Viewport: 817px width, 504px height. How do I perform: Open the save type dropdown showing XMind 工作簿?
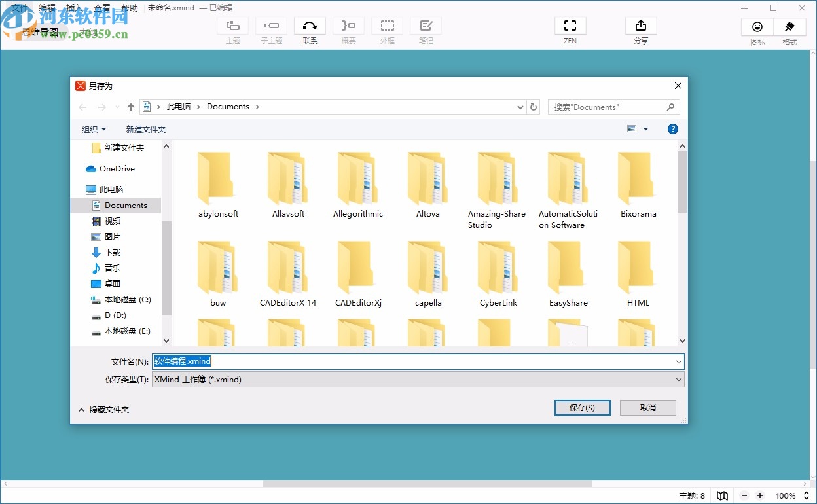pyautogui.click(x=679, y=379)
